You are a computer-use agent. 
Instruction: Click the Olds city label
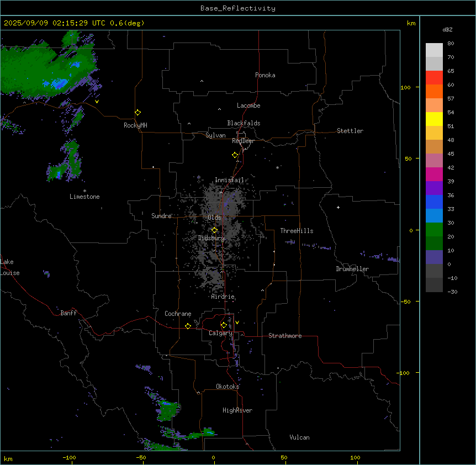click(x=214, y=218)
